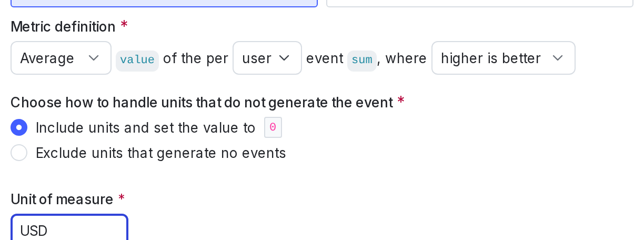The image size is (644, 240).
Task: Select the unselected option card at top right
Action: [479, 3]
